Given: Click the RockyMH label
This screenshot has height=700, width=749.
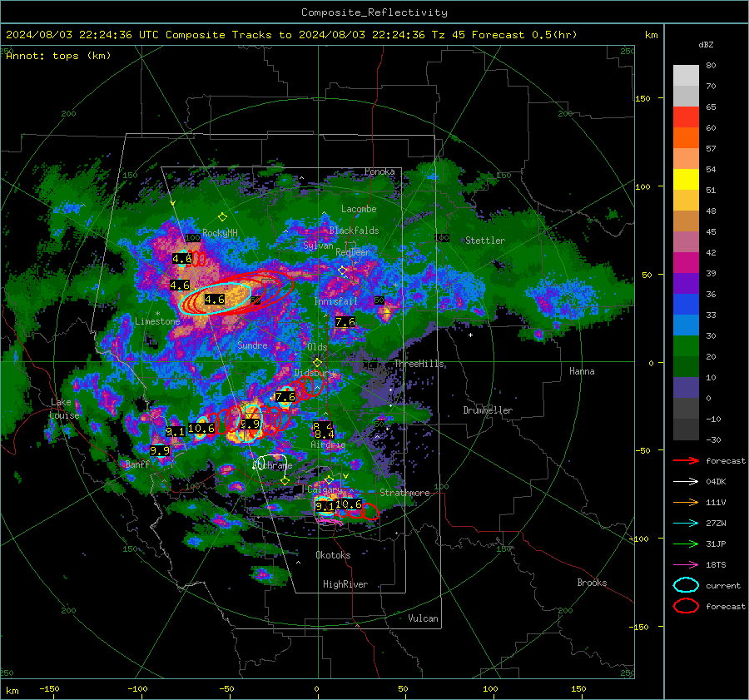Looking at the screenshot, I should pyautogui.click(x=220, y=233).
